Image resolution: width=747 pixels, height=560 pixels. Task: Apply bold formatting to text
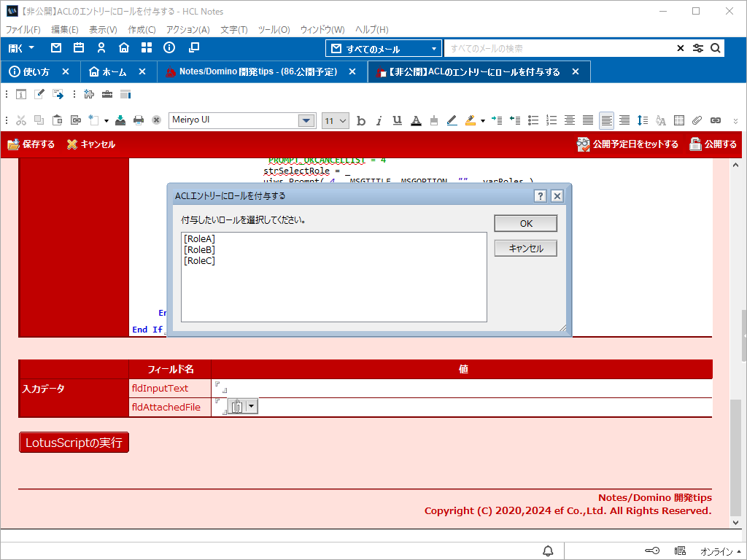coord(360,121)
